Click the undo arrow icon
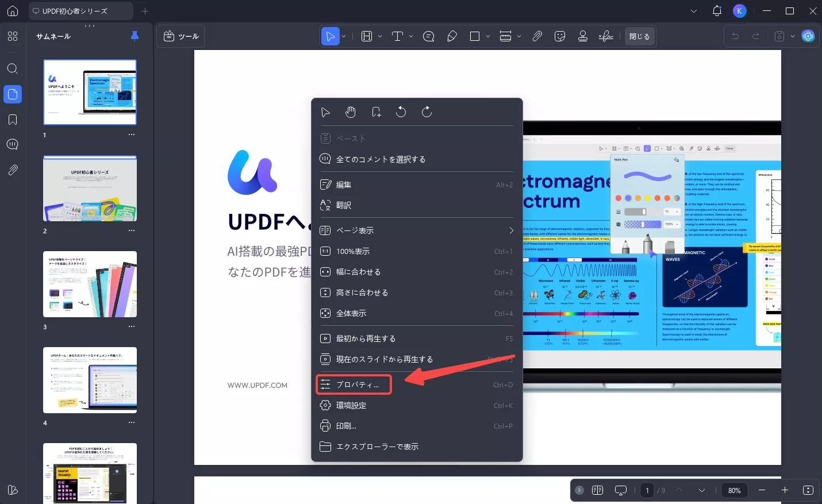Viewport: 822px width, 504px height. 735,36
